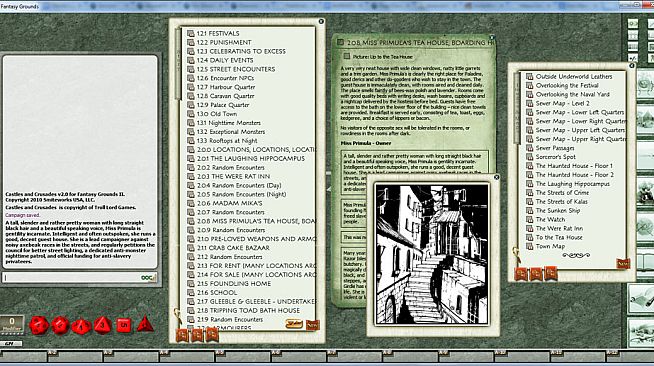Select image entry The Sunken Ship
Viewport: 654px width, 366px height.
coord(558,211)
